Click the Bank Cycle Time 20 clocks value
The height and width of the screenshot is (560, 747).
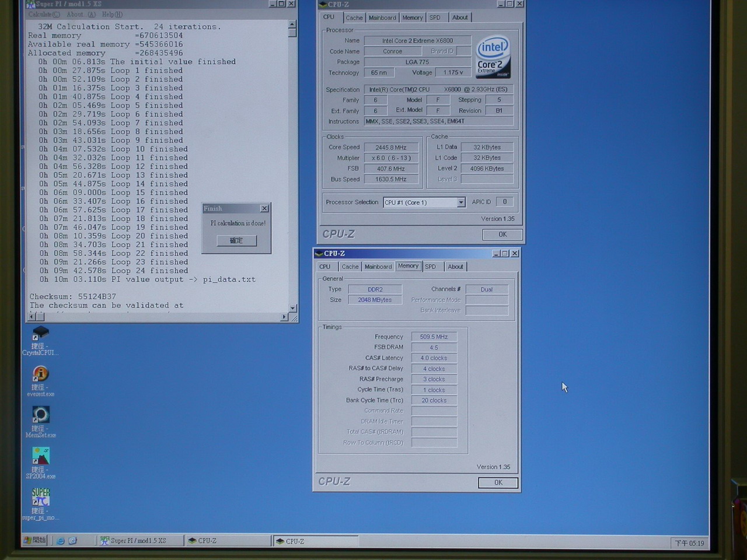(x=434, y=400)
